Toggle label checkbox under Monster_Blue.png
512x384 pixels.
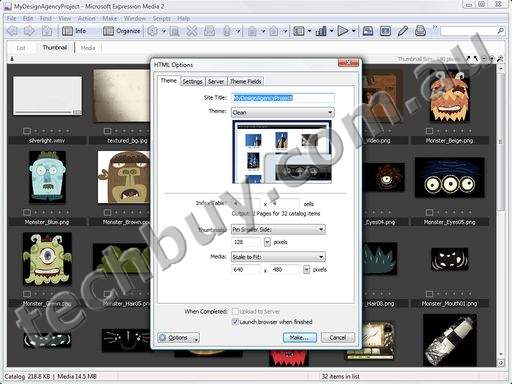tap(27, 212)
